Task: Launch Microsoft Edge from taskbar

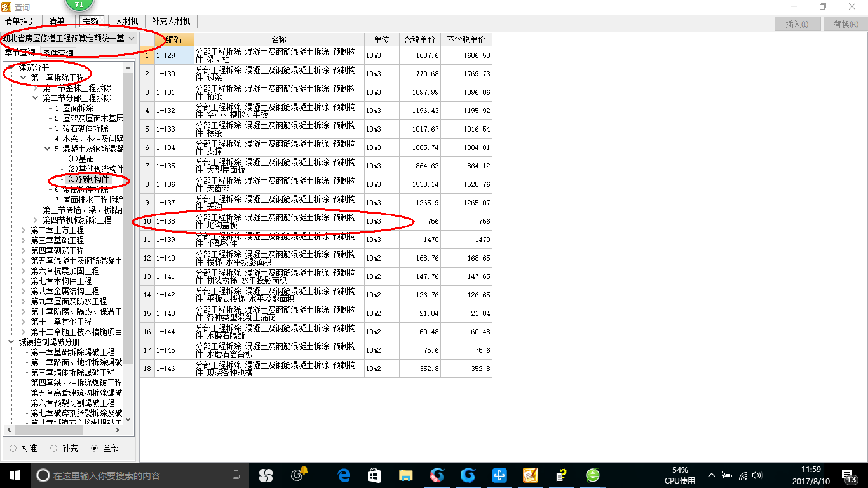Action: click(x=344, y=475)
